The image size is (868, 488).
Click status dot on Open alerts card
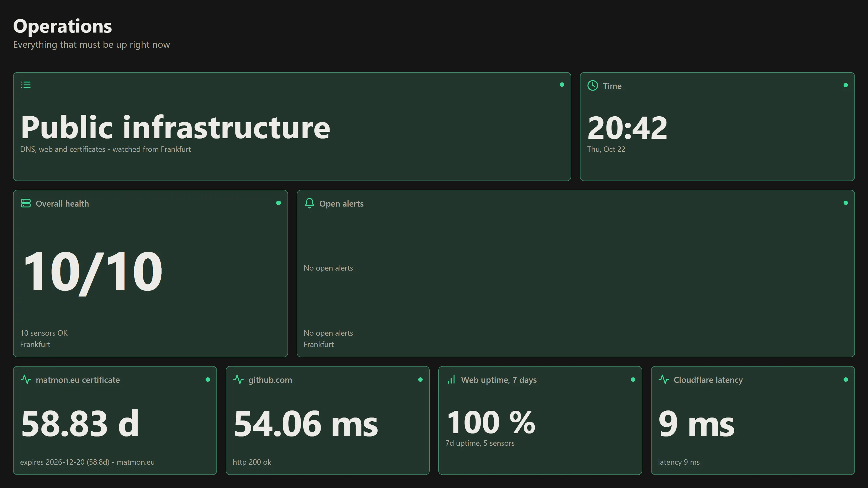point(845,203)
